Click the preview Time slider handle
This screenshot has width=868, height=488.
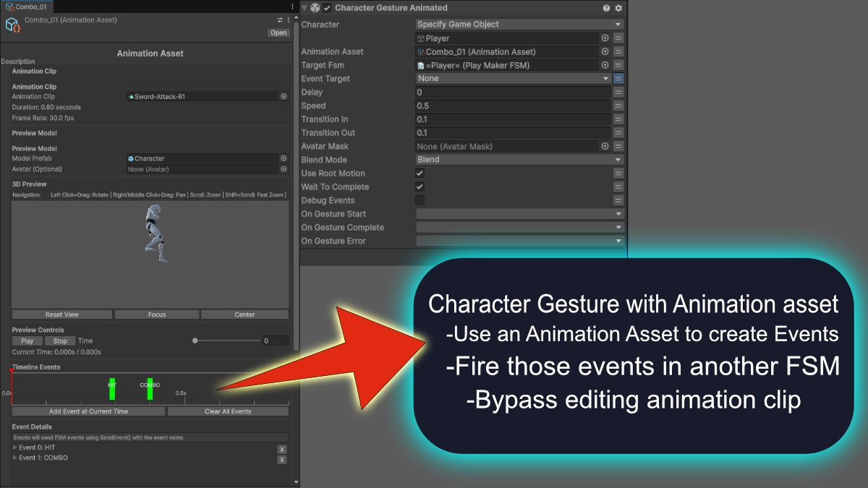[195, 341]
